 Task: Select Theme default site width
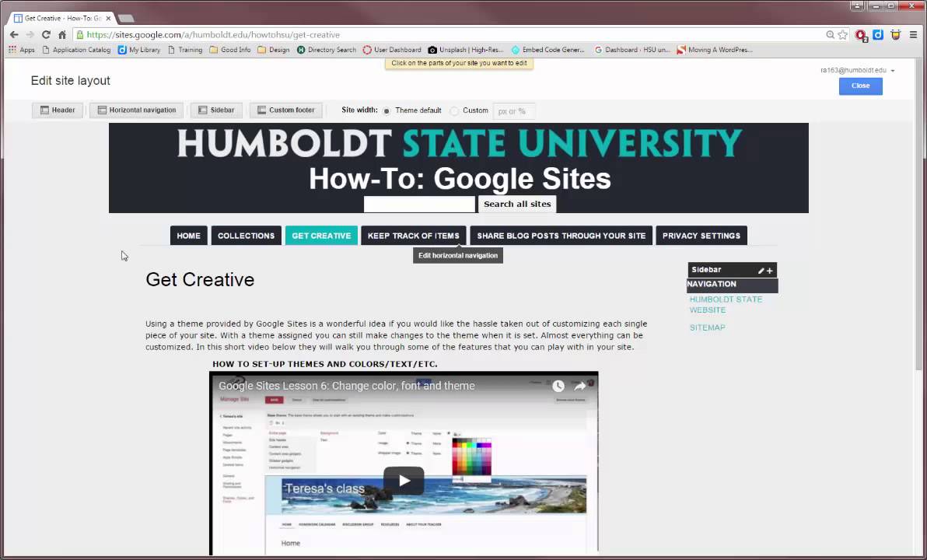click(x=387, y=110)
